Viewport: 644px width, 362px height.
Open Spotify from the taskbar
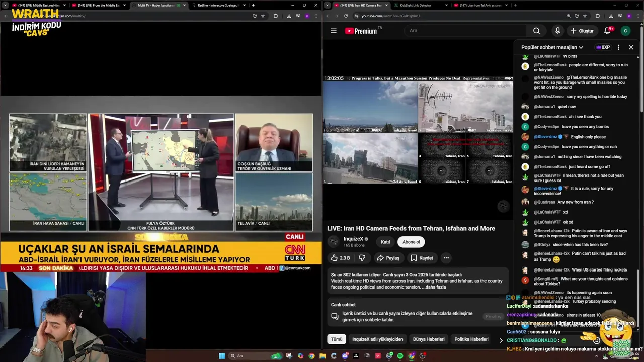coord(400,356)
